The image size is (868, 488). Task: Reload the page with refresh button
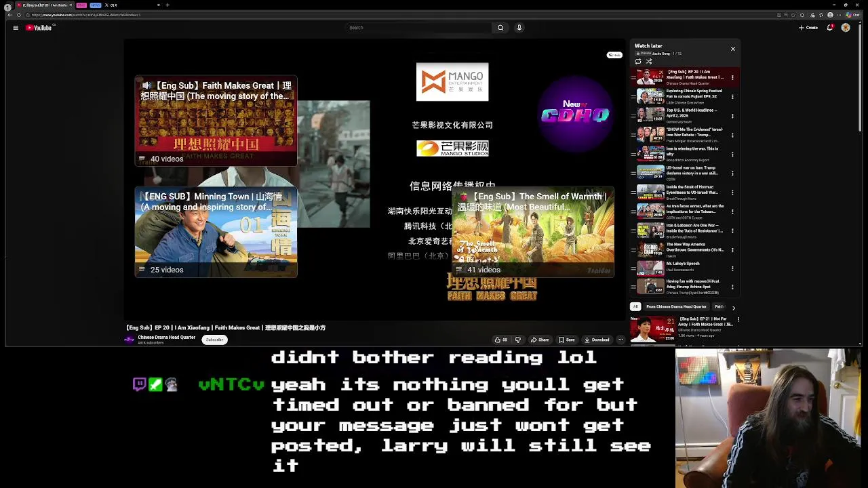tap(19, 15)
